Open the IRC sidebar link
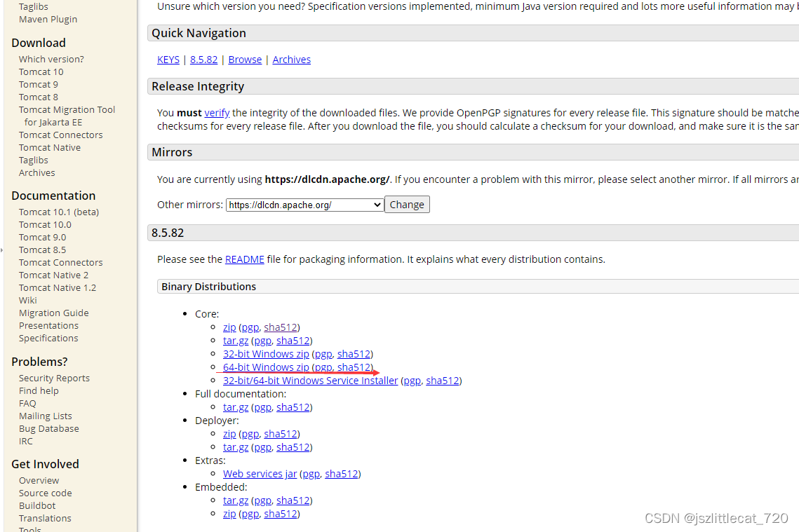 (x=25, y=442)
